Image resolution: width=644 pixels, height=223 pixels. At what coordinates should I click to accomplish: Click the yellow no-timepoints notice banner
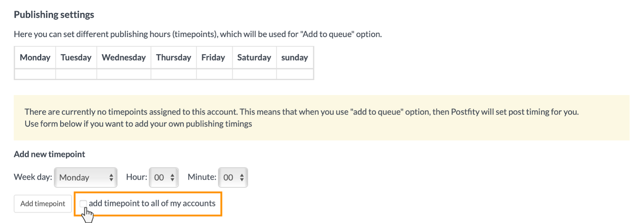321,118
